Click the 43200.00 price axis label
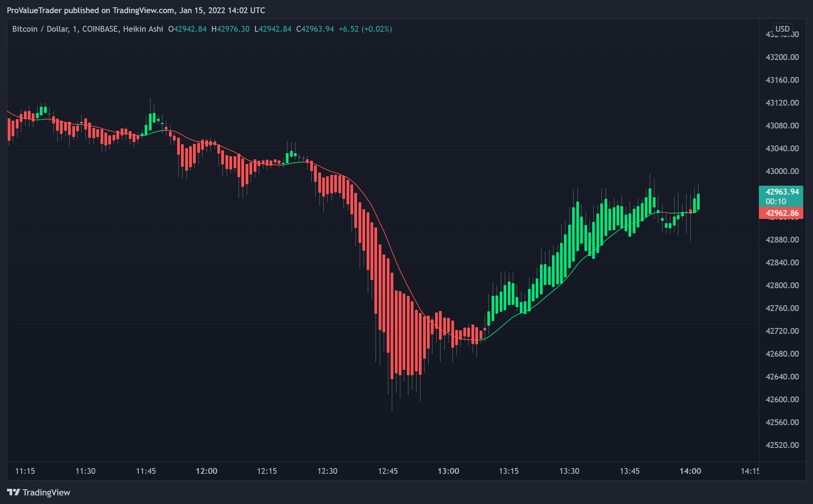This screenshot has width=813, height=504. tap(782, 57)
